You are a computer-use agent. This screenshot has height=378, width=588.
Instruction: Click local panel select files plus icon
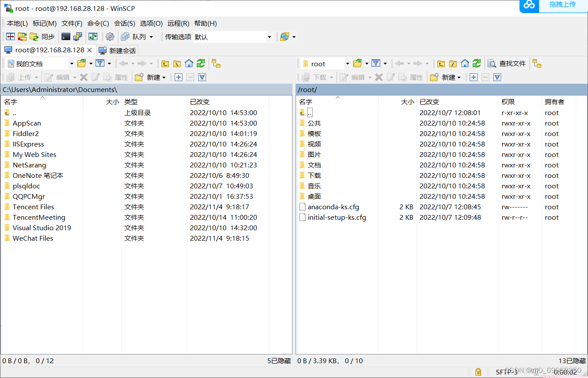[x=178, y=77]
